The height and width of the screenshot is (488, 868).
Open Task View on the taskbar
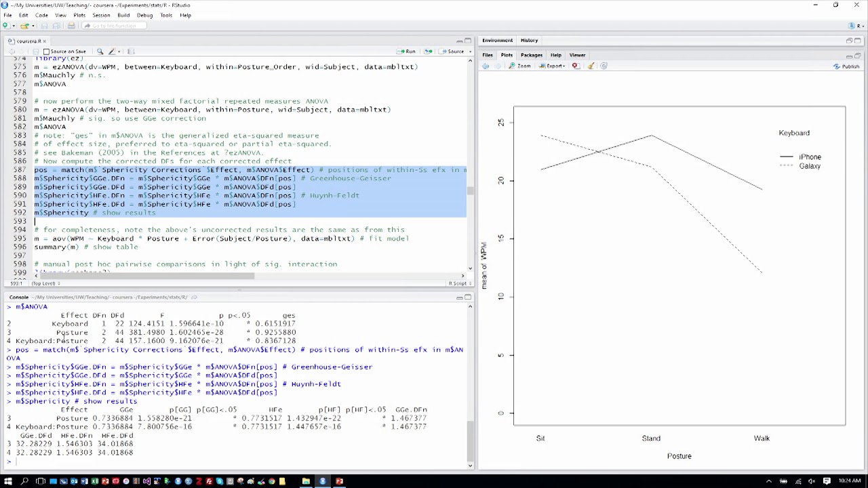click(40, 481)
